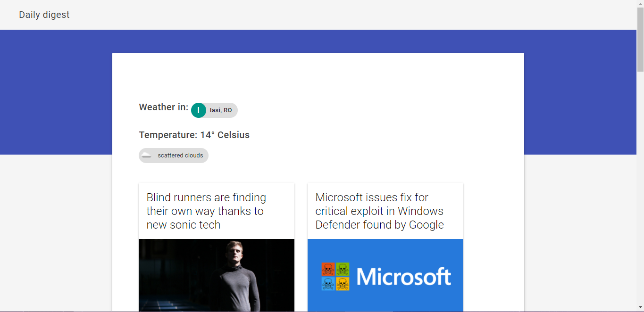The image size is (644, 312).
Task: Click 'Temperature: 14° Celsius' text
Action: point(194,135)
